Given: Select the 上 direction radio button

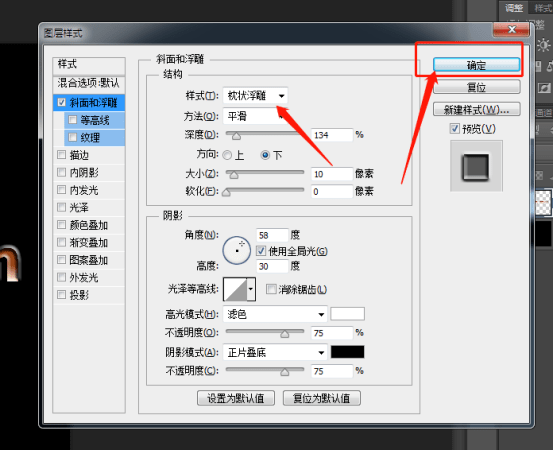Looking at the screenshot, I should tap(228, 155).
